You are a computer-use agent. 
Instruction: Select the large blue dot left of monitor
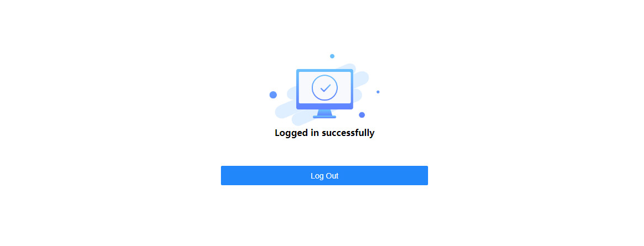click(x=273, y=95)
